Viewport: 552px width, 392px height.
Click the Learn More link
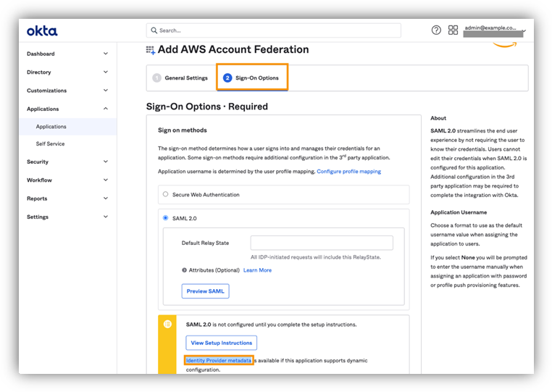257,270
